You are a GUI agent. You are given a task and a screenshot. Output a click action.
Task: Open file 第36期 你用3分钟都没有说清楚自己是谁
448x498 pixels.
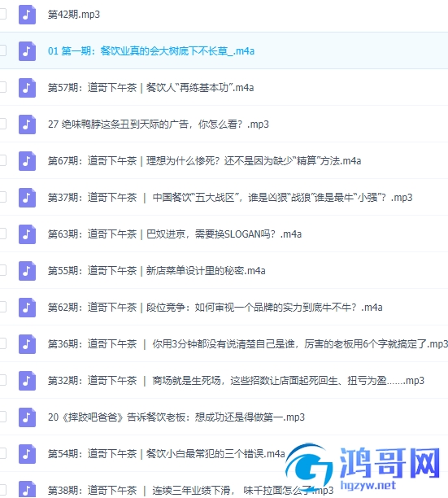(x=248, y=344)
